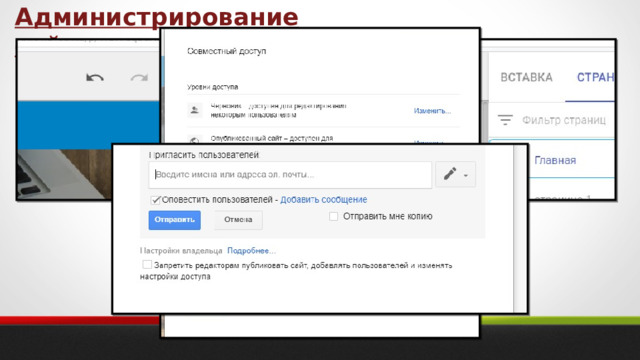640x360 pixels.
Task: Click the Уровни доступа heading
Action: [x=213, y=87]
